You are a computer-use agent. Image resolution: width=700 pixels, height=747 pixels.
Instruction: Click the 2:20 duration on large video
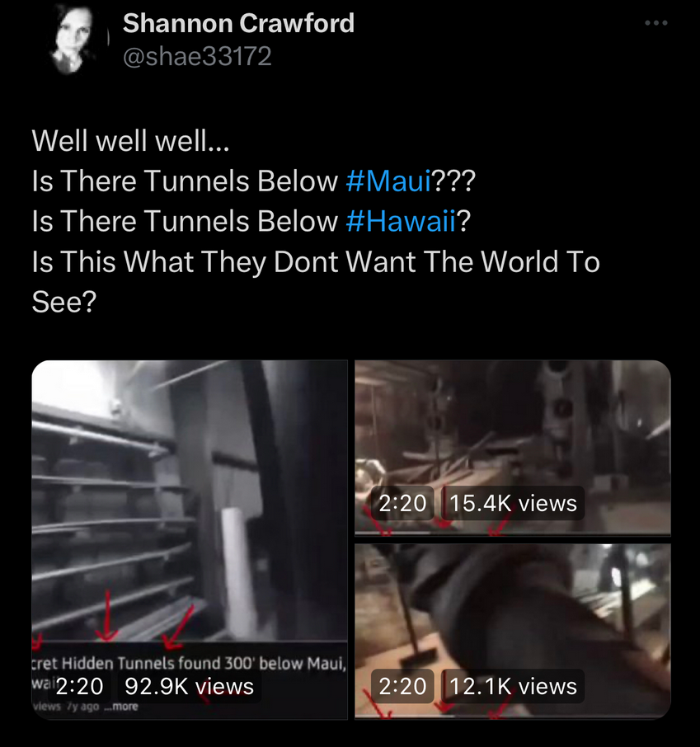tap(80, 687)
